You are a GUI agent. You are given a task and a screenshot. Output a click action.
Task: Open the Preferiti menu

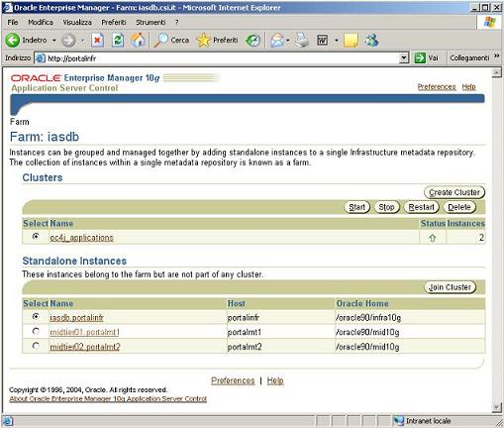click(x=114, y=22)
